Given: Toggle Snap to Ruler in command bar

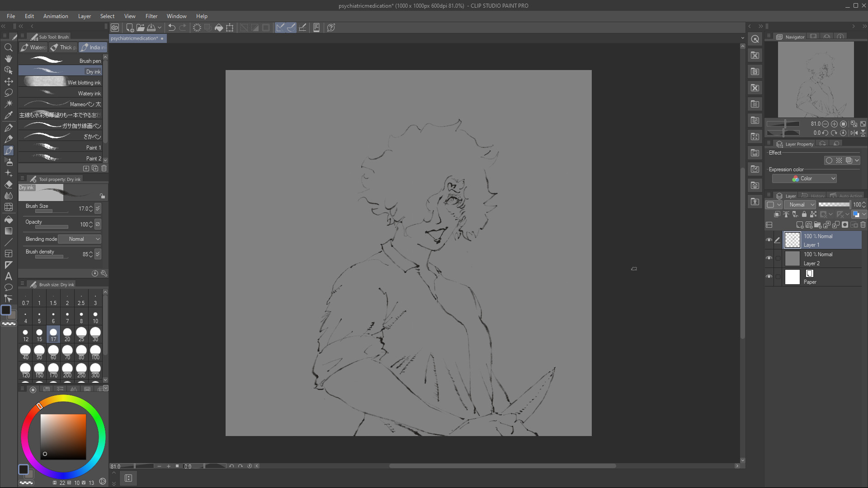Looking at the screenshot, I should pos(280,28).
